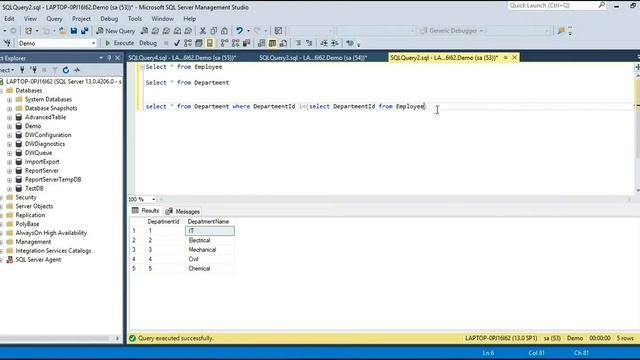640x360 pixels.
Task: Open the Window menu
Action: click(x=162, y=19)
